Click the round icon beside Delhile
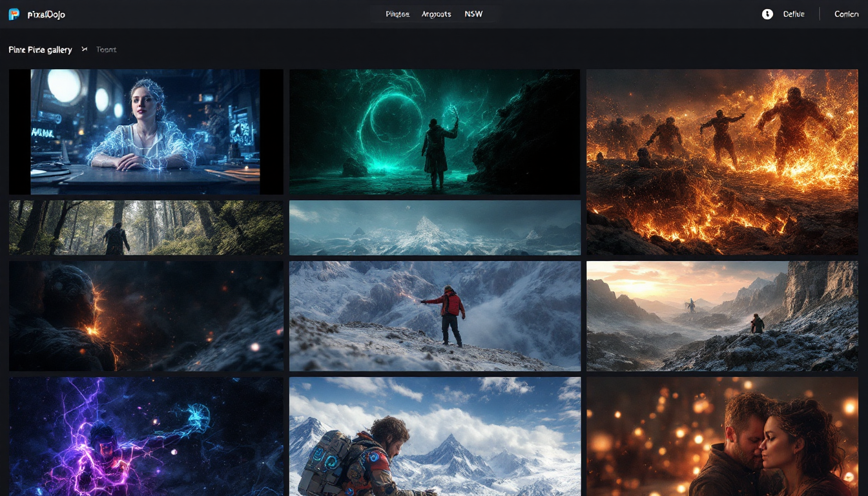Image resolution: width=868 pixels, height=496 pixels. tap(767, 14)
